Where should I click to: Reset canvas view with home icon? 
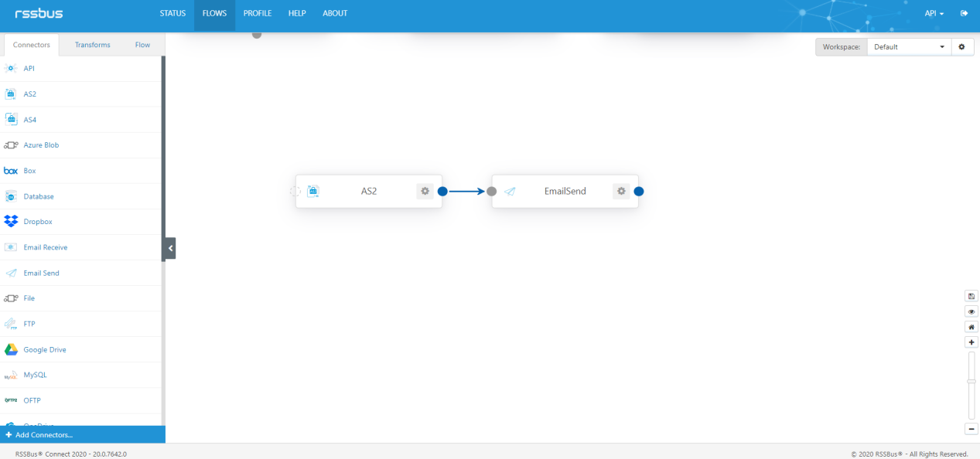972,327
